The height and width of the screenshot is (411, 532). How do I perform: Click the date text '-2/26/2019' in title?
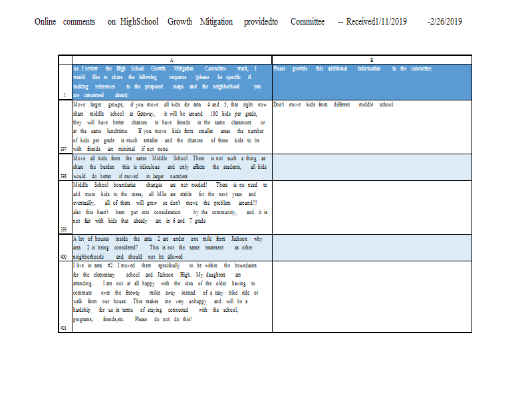(x=445, y=22)
